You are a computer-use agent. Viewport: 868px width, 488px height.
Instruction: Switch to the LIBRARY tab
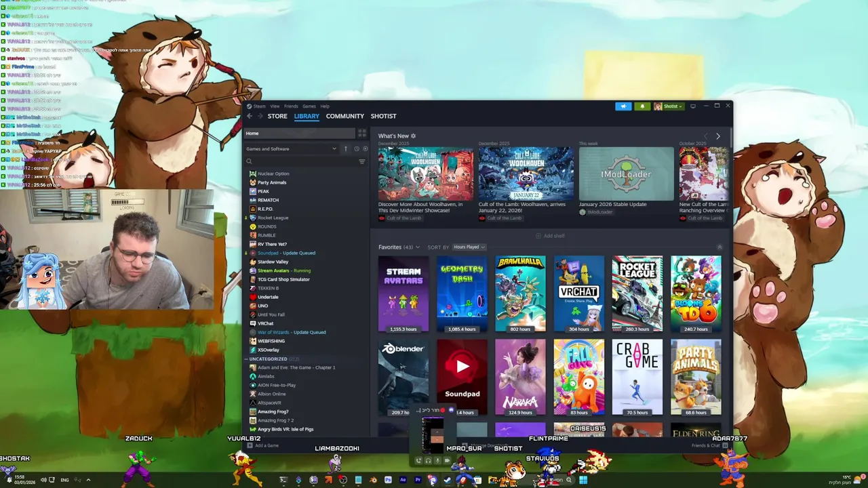(307, 116)
